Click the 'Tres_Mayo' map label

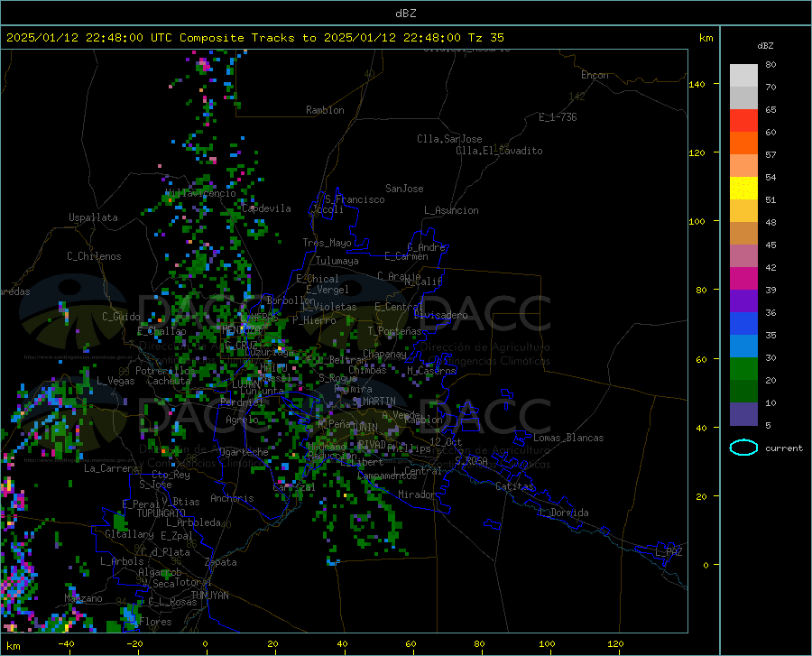[327, 243]
